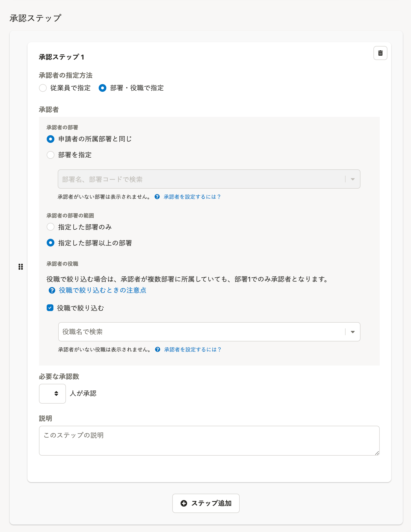Choose 部署を指定 radio option
The width and height of the screenshot is (411, 532).
pyautogui.click(x=50, y=155)
